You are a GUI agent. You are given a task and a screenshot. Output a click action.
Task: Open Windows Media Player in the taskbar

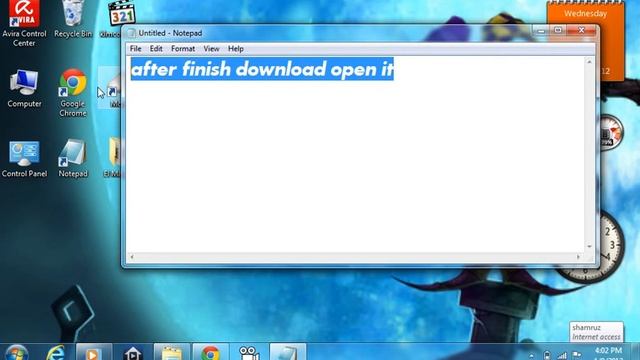coord(93,353)
